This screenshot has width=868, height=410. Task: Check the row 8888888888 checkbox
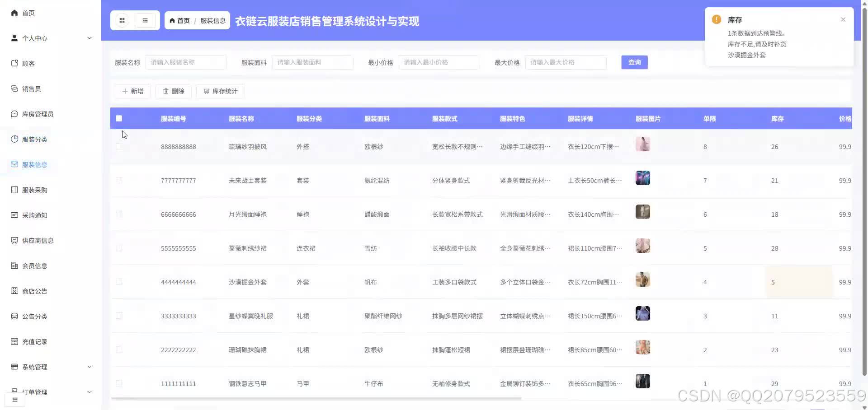[x=119, y=146]
